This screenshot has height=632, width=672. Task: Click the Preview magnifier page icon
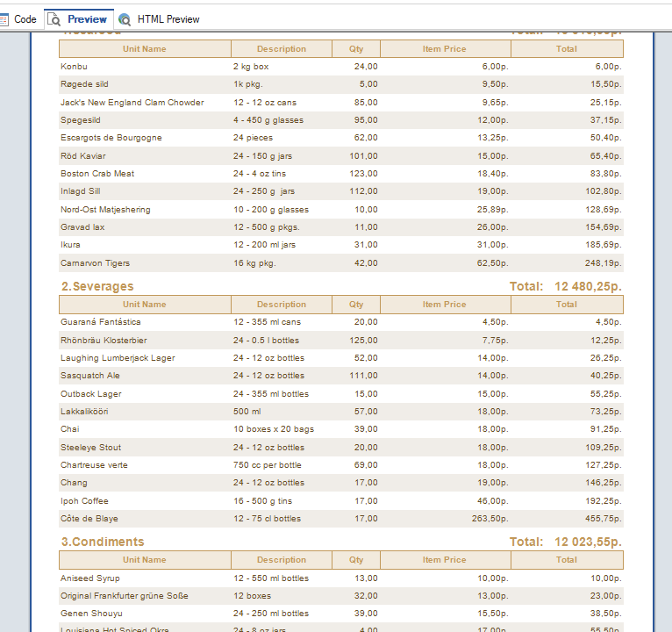click(x=54, y=19)
